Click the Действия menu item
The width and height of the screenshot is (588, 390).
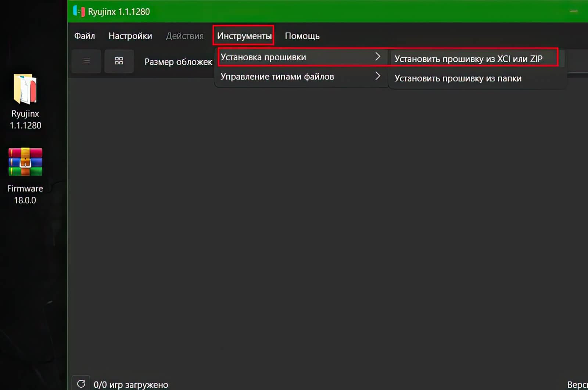[184, 36]
